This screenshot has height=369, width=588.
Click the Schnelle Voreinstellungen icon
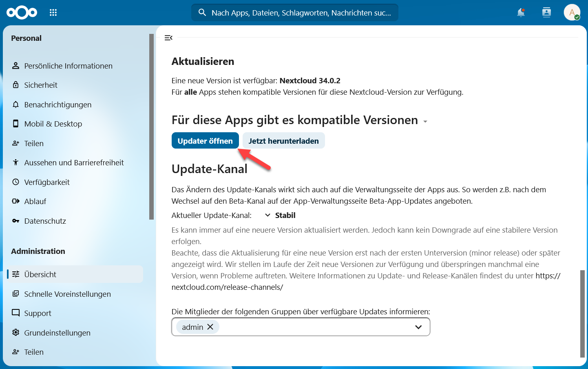point(15,294)
